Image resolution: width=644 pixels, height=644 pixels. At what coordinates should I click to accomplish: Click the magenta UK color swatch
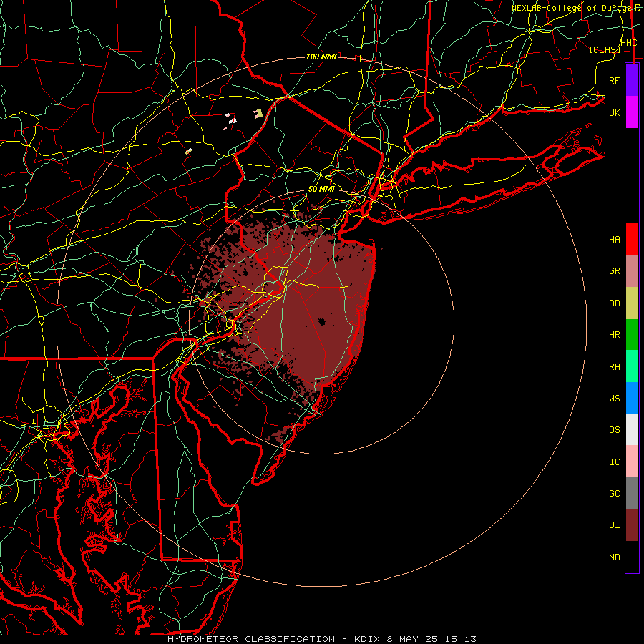tap(632, 112)
